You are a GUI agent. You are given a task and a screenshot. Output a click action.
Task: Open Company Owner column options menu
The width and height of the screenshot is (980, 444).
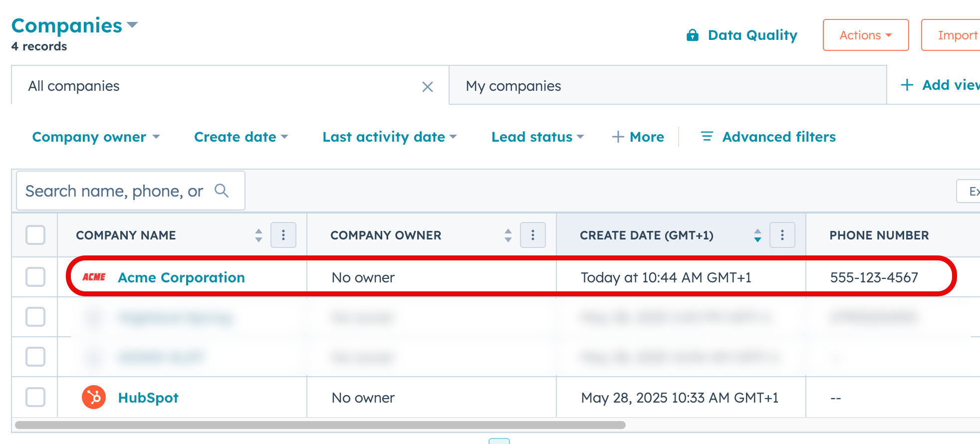point(533,235)
